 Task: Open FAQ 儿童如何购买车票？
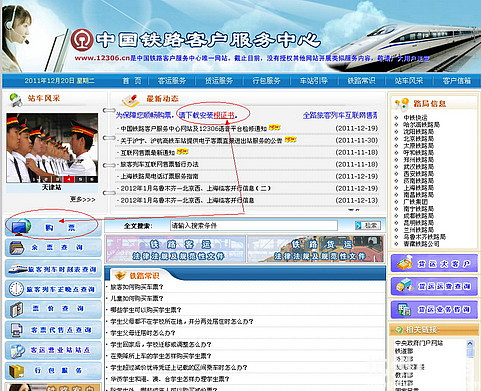(137, 298)
